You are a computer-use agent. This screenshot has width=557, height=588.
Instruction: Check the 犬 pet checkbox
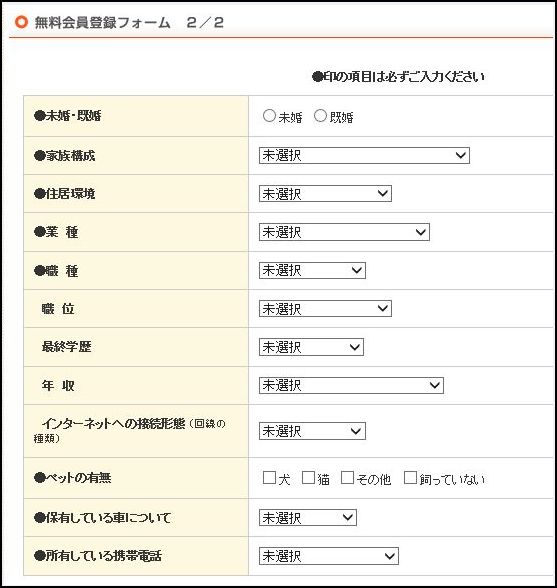(x=269, y=477)
